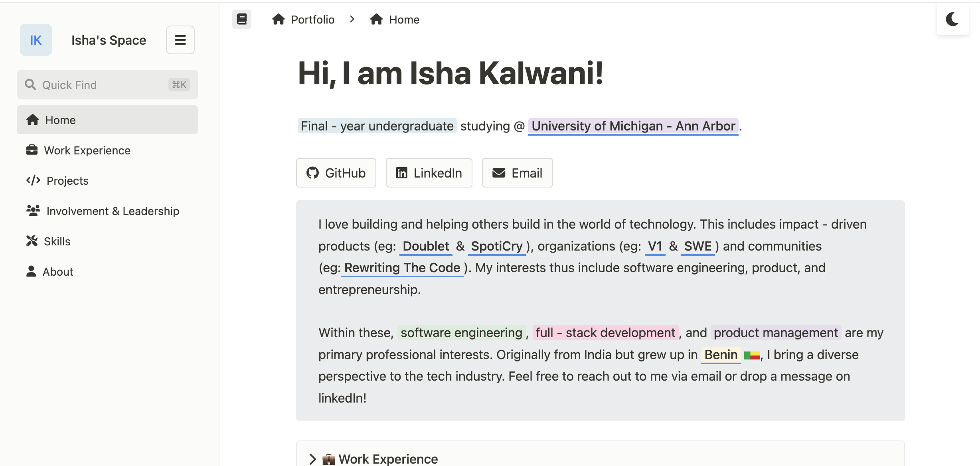Screen dimensions: 980x466
Task: Click the Quick Find search field
Action: tap(107, 85)
